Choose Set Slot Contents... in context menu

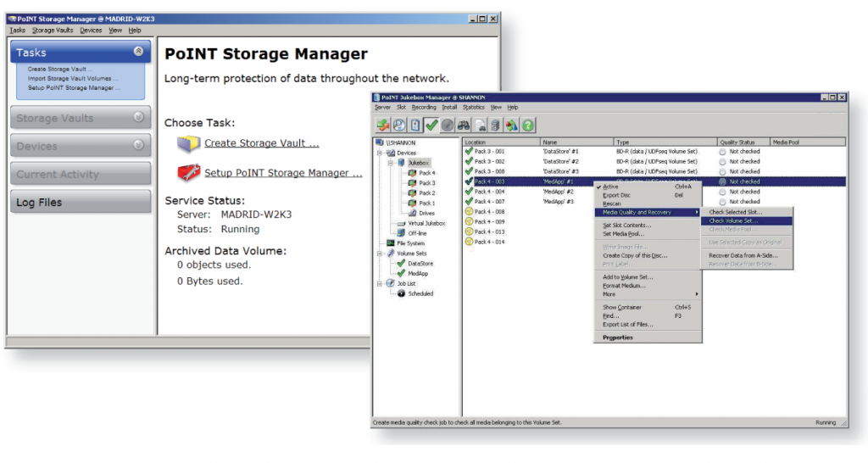point(648,226)
